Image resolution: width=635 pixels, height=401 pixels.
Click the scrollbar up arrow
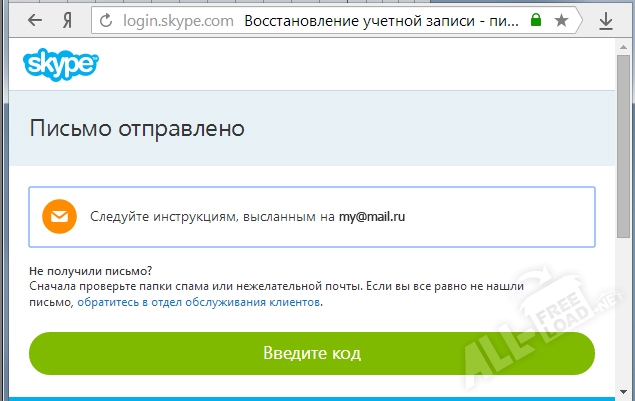pos(623,47)
